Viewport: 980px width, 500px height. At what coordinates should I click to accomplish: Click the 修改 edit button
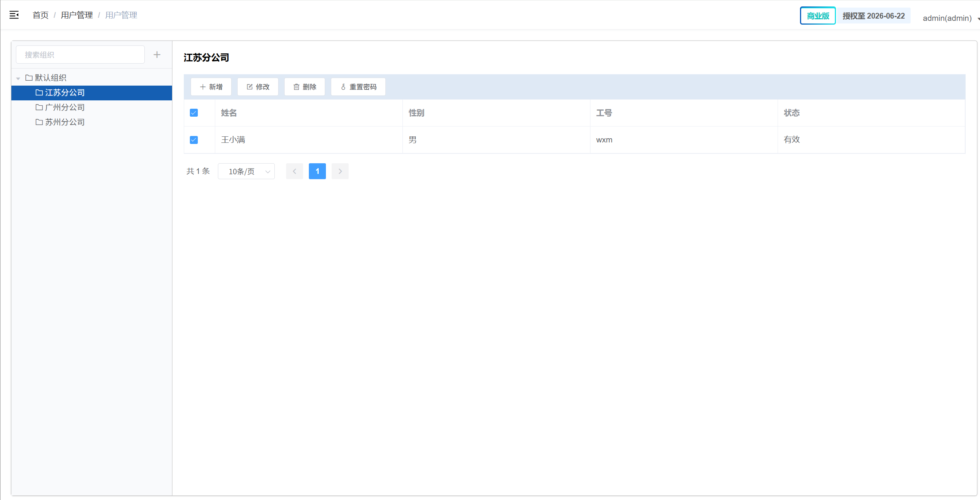pyautogui.click(x=258, y=87)
